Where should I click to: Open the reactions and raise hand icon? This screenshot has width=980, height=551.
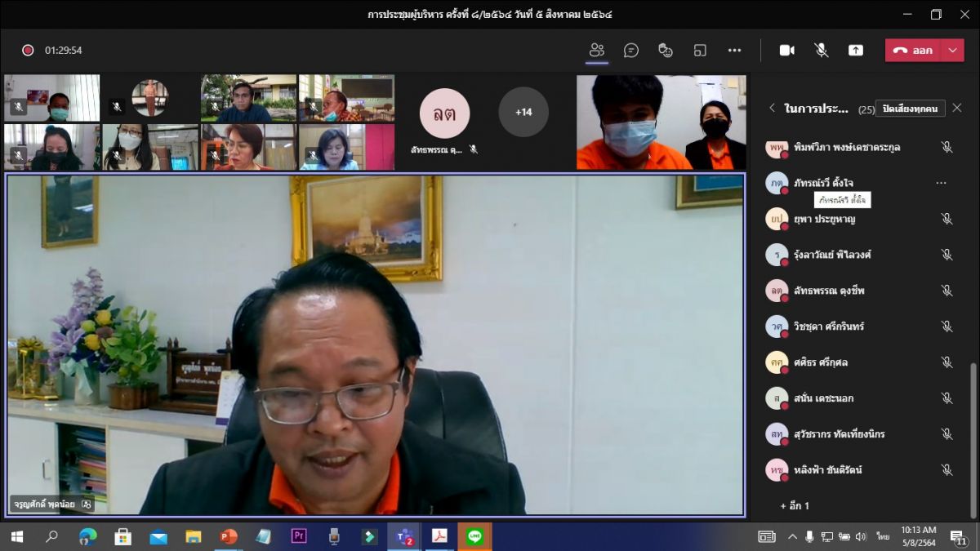click(x=666, y=50)
